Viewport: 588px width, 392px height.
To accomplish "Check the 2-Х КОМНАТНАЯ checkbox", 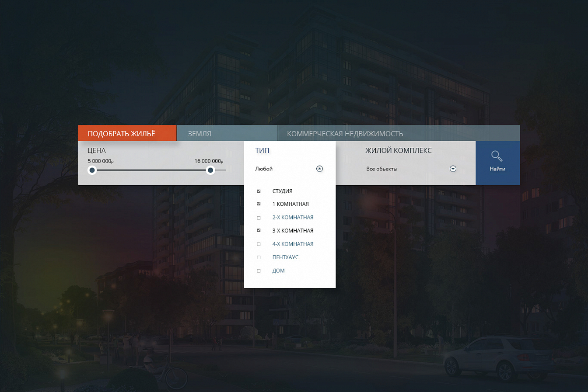I will 259,218.
